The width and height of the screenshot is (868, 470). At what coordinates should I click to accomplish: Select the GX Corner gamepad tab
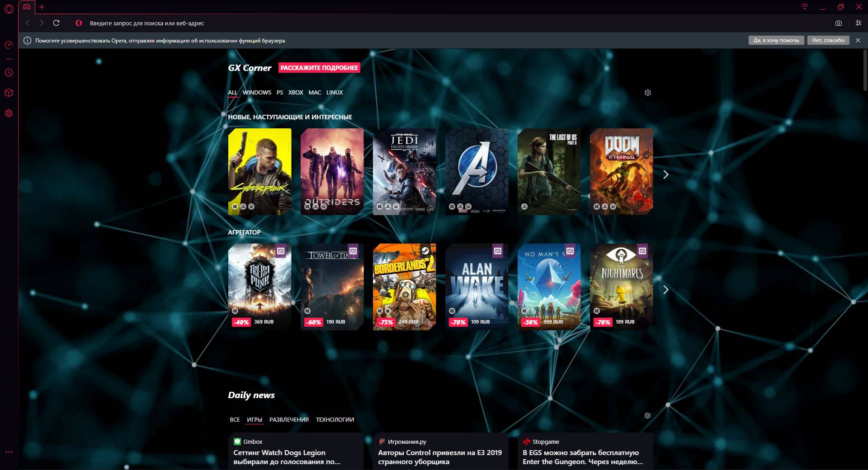pyautogui.click(x=27, y=7)
